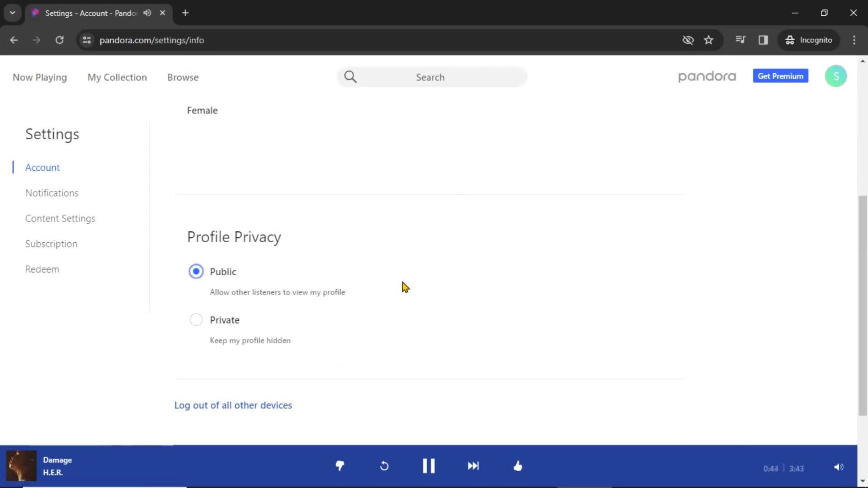The image size is (868, 488).
Task: Open Account settings section
Action: tap(42, 168)
